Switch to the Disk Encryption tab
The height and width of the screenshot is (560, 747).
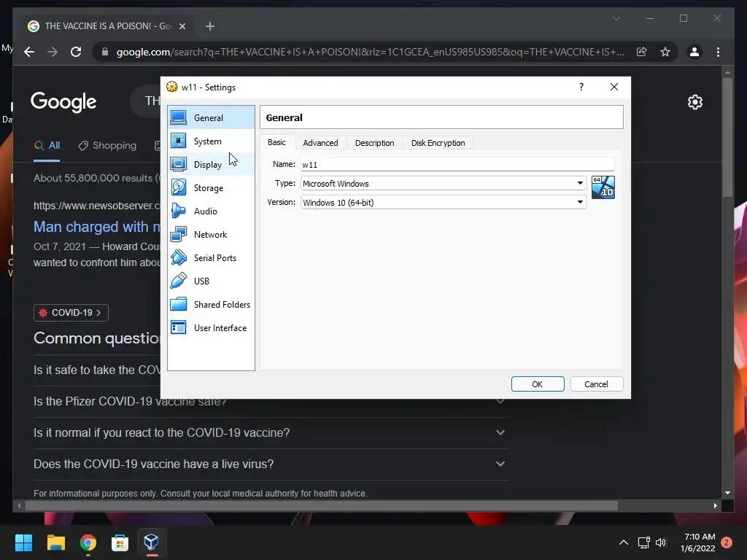click(x=438, y=143)
